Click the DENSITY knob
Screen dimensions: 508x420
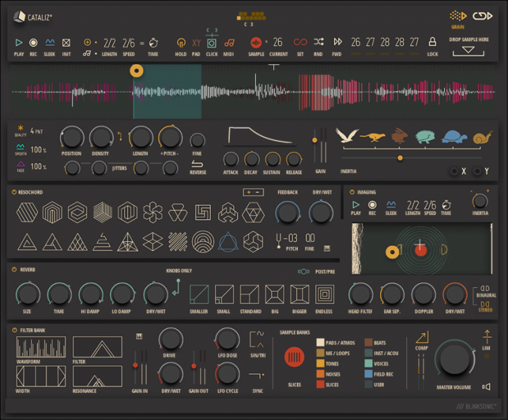pos(101,137)
